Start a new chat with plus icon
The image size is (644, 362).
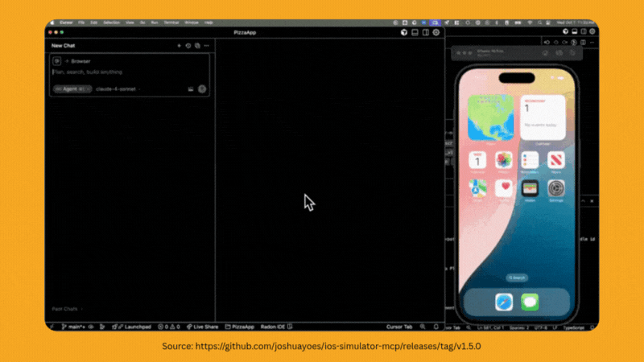point(179,46)
